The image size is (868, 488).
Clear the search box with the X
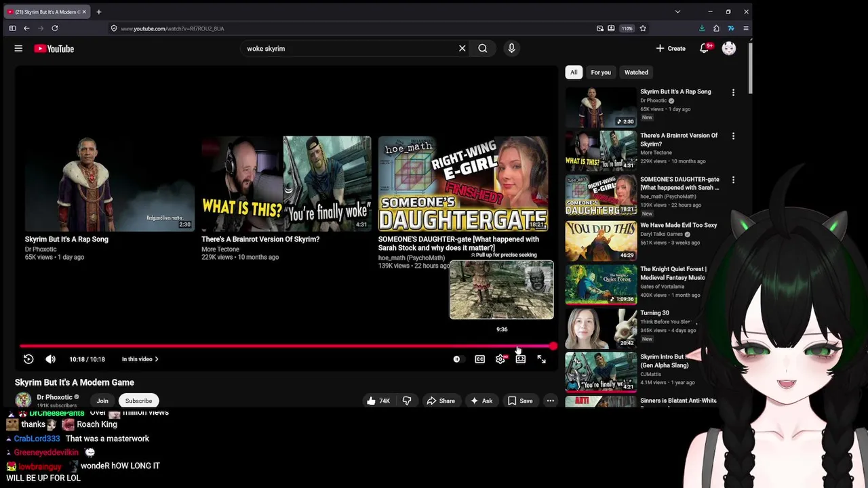point(462,48)
